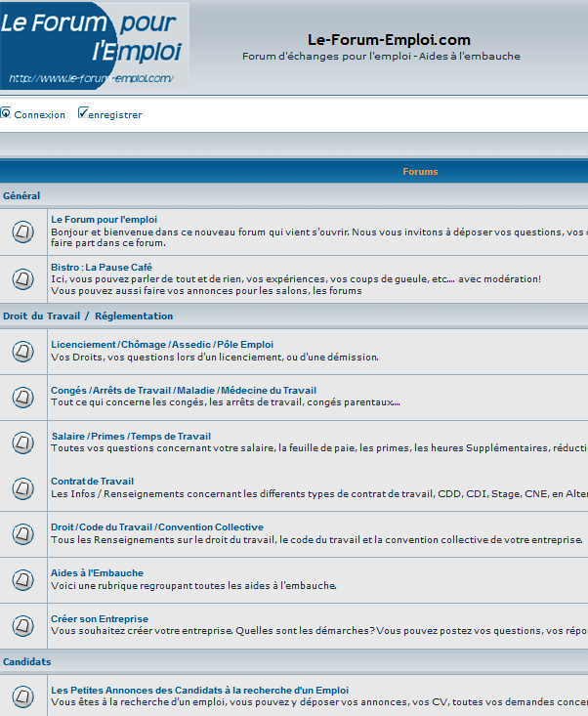Image resolution: width=588 pixels, height=716 pixels.
Task: Click the forum icon beside Le Forum pour l'emploi
Action: click(x=22, y=232)
